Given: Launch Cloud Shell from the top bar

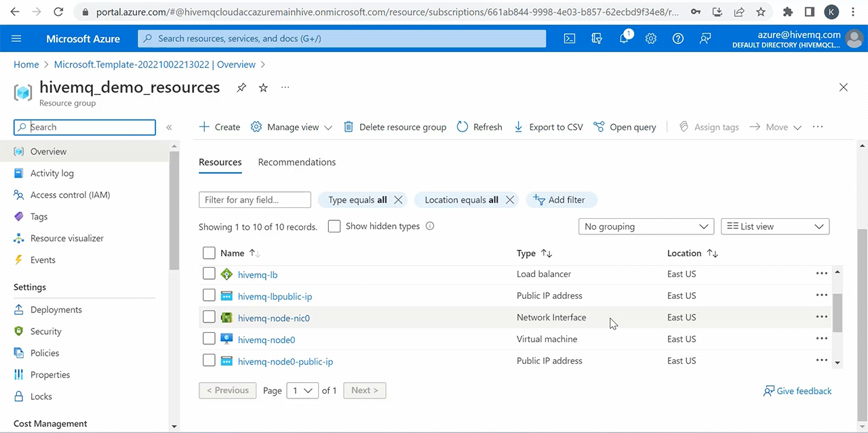Looking at the screenshot, I should point(570,39).
